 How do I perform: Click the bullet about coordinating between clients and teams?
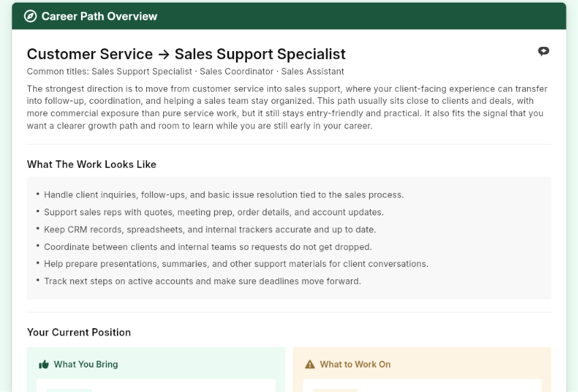(208, 247)
